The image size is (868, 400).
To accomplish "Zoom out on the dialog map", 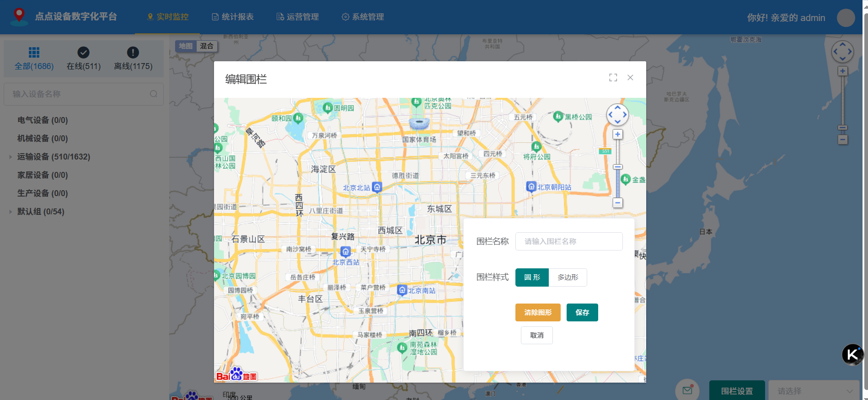I will point(617,203).
